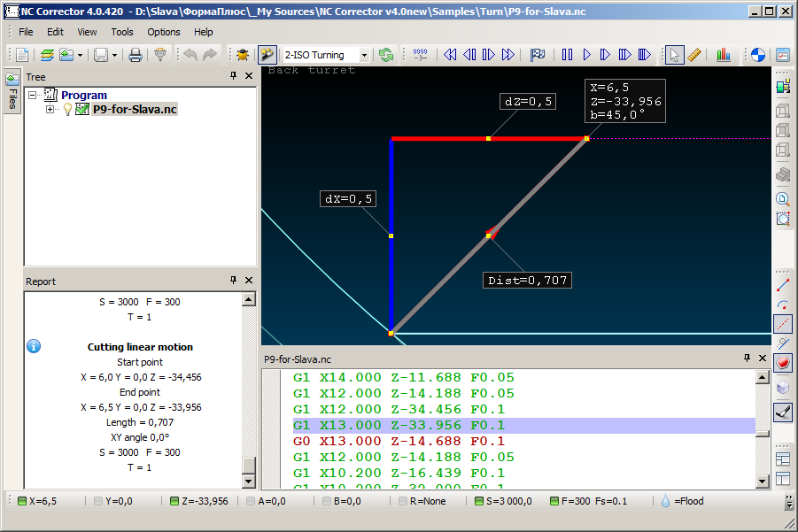Expand the P9-for-Slava.nc tree node
Screen dimensions: 798x532
pyautogui.click(x=50, y=110)
